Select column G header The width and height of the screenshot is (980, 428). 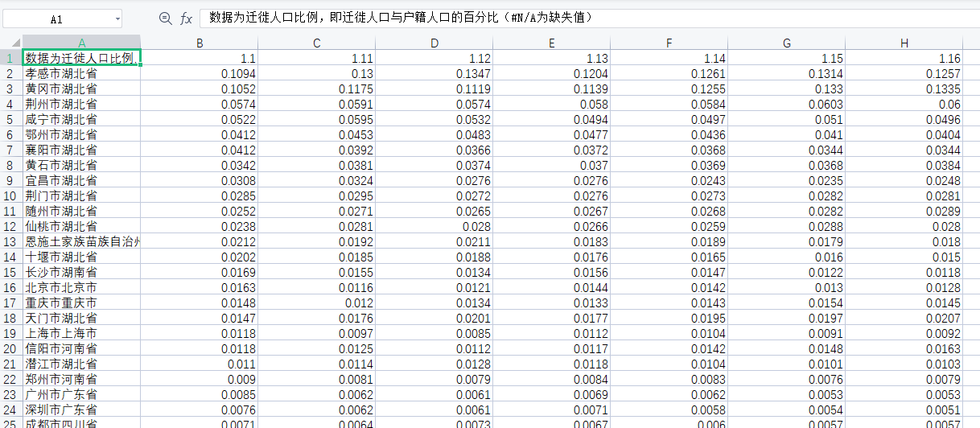point(787,43)
